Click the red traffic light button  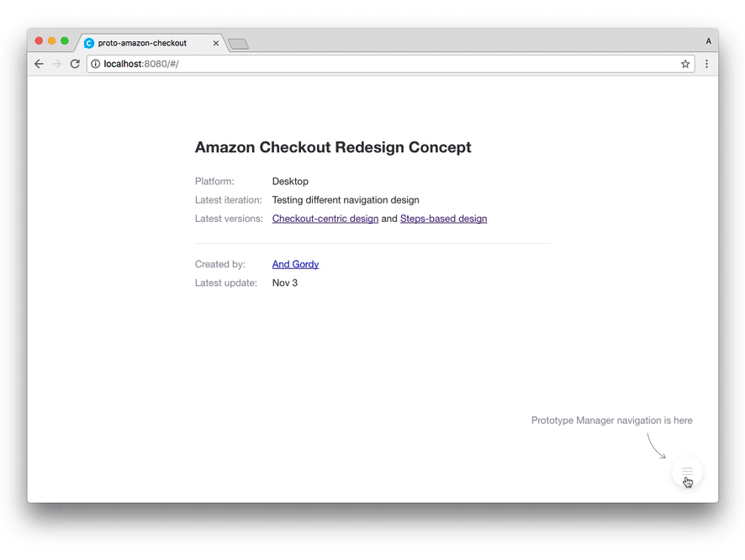(39, 40)
